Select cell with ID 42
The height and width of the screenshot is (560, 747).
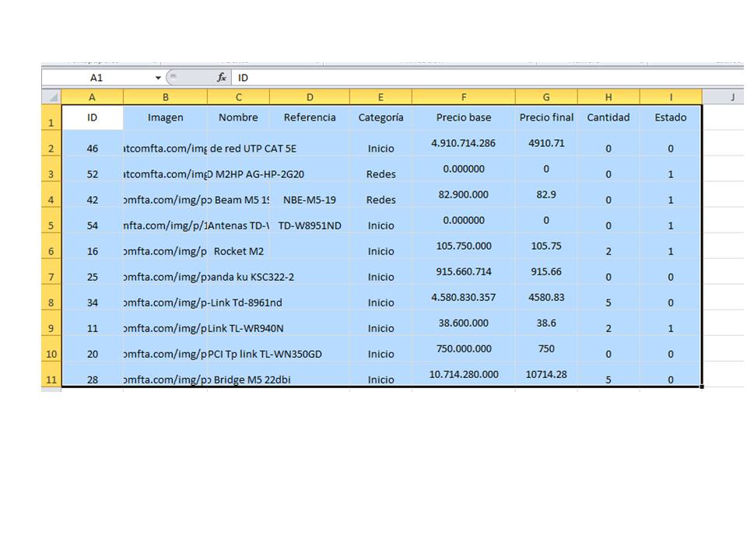coord(92,194)
